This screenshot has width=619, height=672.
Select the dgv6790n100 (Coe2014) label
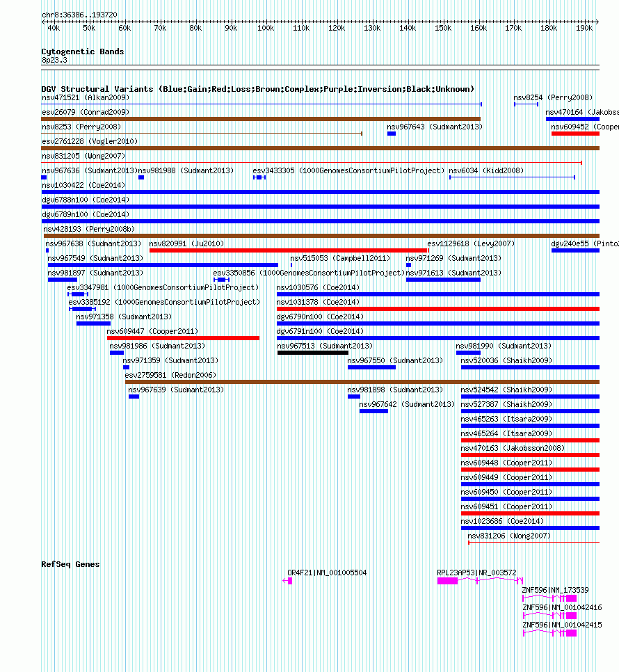pos(320,317)
